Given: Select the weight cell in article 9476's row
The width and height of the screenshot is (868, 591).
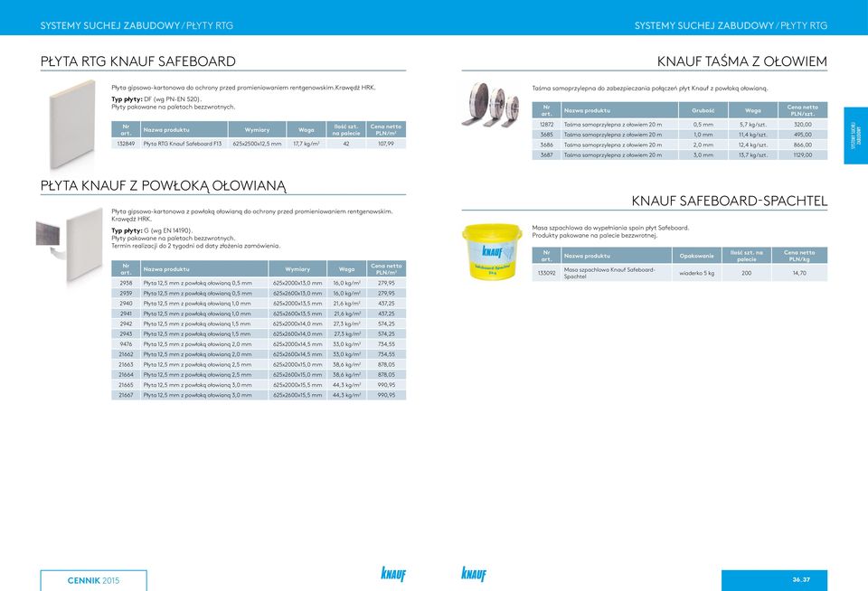Looking at the screenshot, I should tap(346, 344).
